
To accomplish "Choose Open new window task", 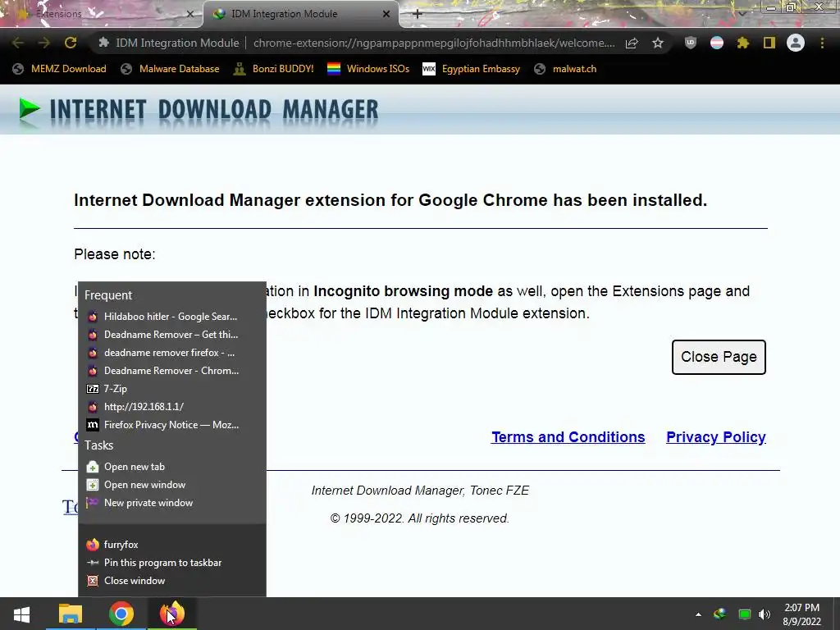I will click(172, 485).
